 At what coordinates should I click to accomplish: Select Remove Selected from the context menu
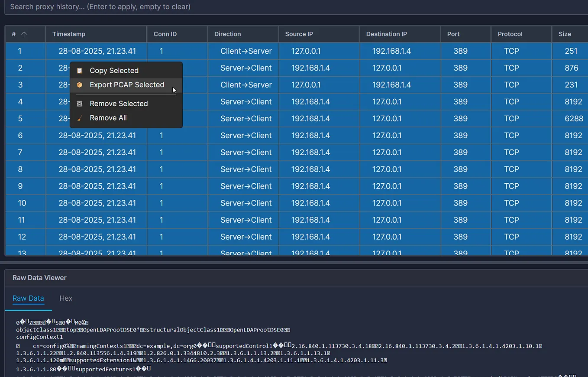point(118,104)
